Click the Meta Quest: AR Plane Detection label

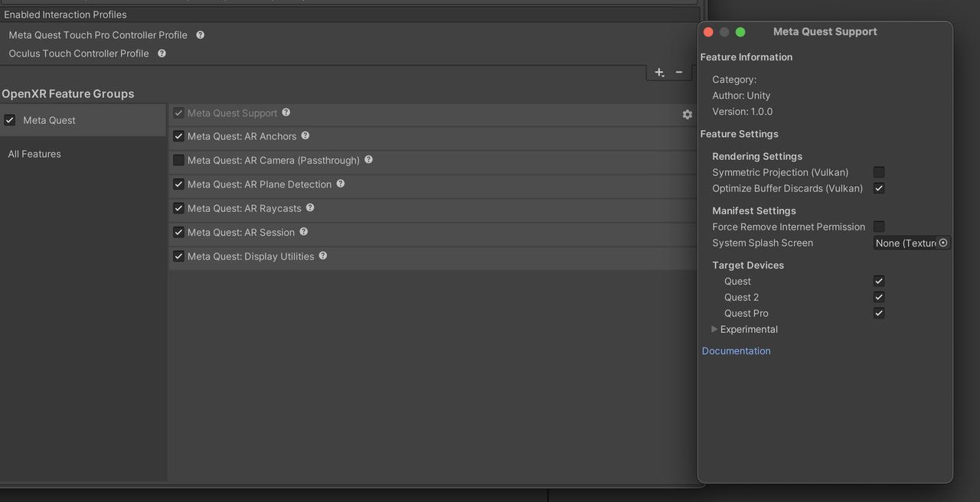tap(260, 184)
